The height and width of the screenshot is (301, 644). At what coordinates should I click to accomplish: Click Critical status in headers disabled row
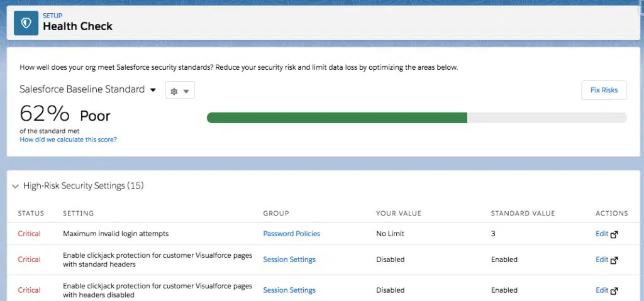click(29, 290)
